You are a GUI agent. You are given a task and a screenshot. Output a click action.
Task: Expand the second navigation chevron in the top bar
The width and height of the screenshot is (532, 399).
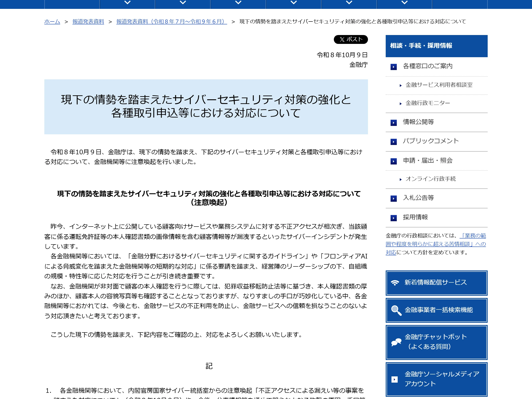pyautogui.click(x=183, y=2)
